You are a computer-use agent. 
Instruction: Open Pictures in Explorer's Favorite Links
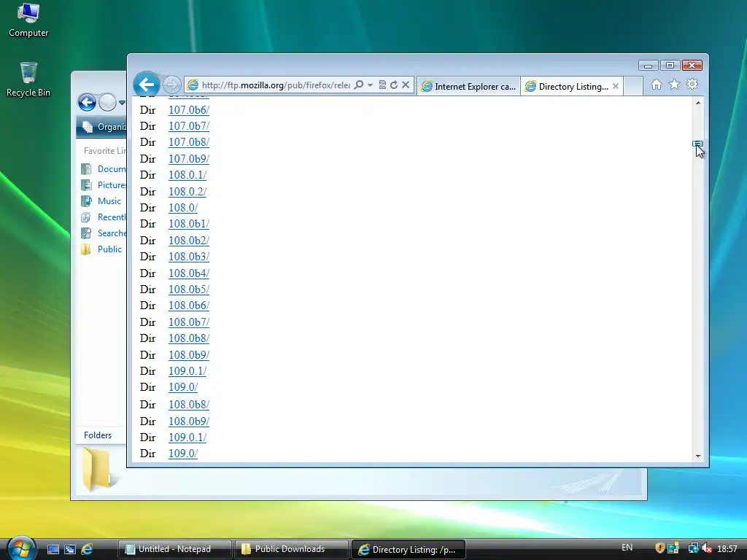click(x=104, y=185)
